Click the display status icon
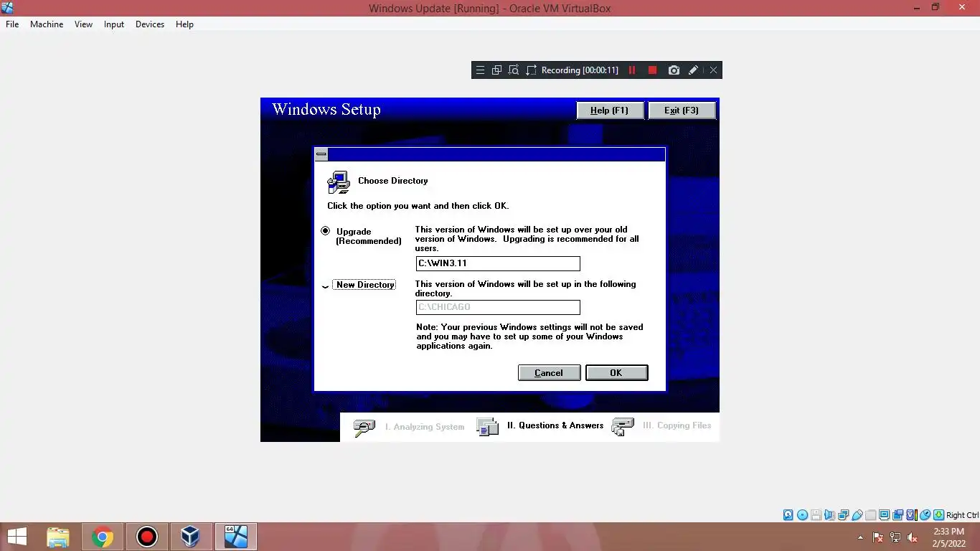This screenshot has width=980, height=551. (884, 515)
